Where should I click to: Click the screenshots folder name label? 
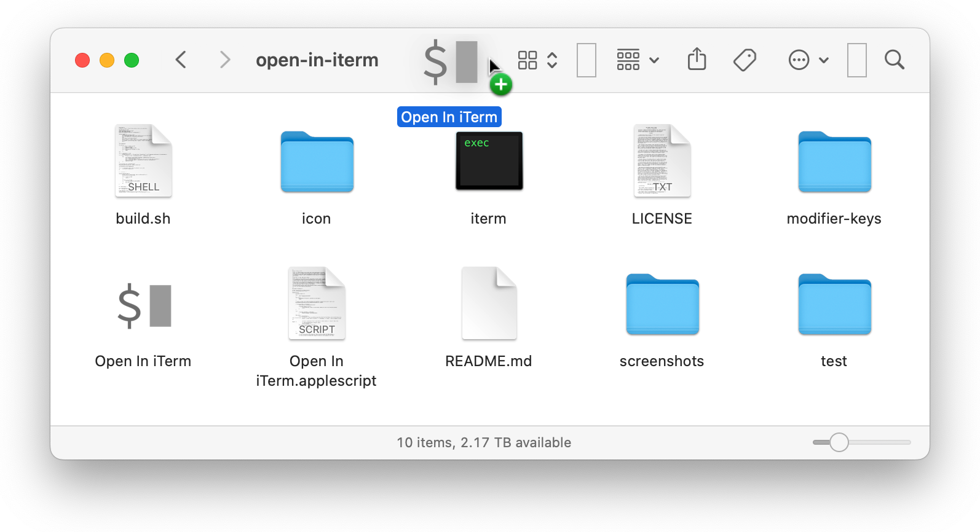pyautogui.click(x=662, y=361)
